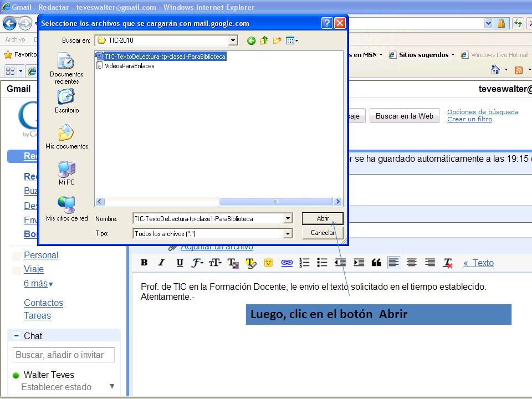
Task: Expand the Buscar en folder dropdown
Action: click(x=233, y=40)
